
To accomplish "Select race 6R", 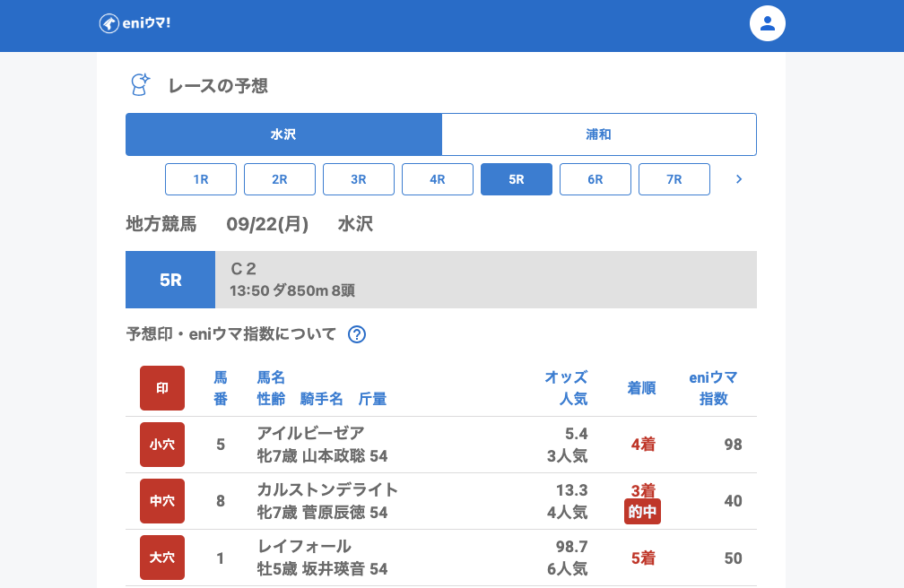I will coord(595,179).
